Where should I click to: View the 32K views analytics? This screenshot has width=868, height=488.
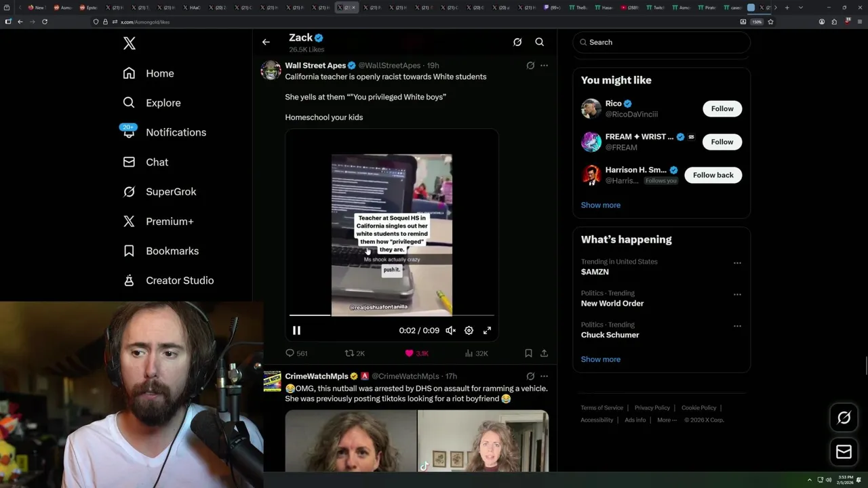click(476, 353)
